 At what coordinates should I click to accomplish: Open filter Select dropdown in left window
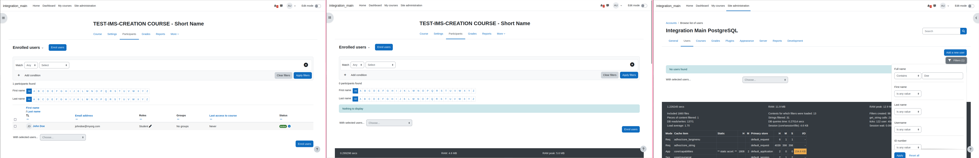click(x=54, y=65)
